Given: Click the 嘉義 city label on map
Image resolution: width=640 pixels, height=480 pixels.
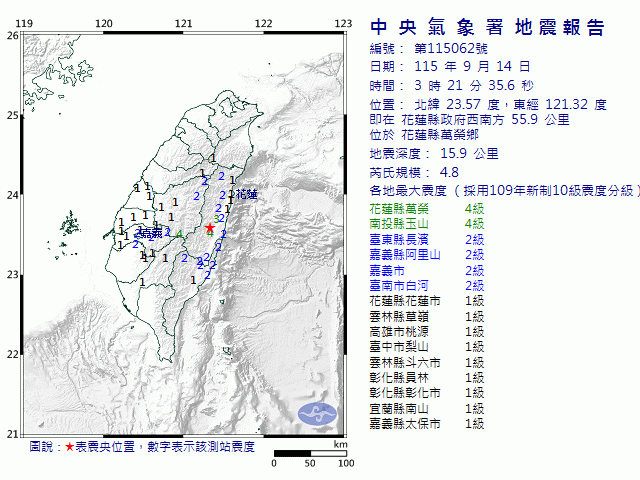Looking at the screenshot, I should pos(151,233).
